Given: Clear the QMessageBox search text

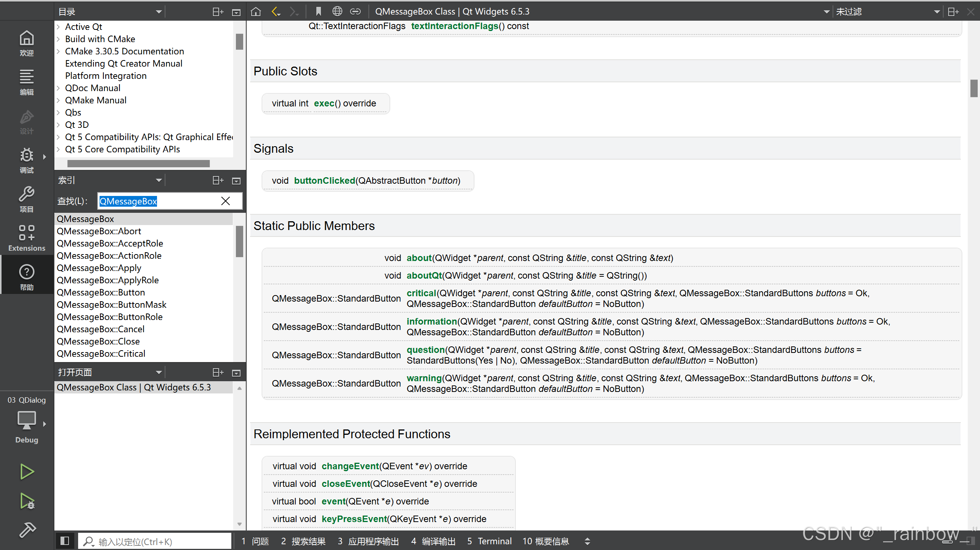Looking at the screenshot, I should (x=226, y=201).
